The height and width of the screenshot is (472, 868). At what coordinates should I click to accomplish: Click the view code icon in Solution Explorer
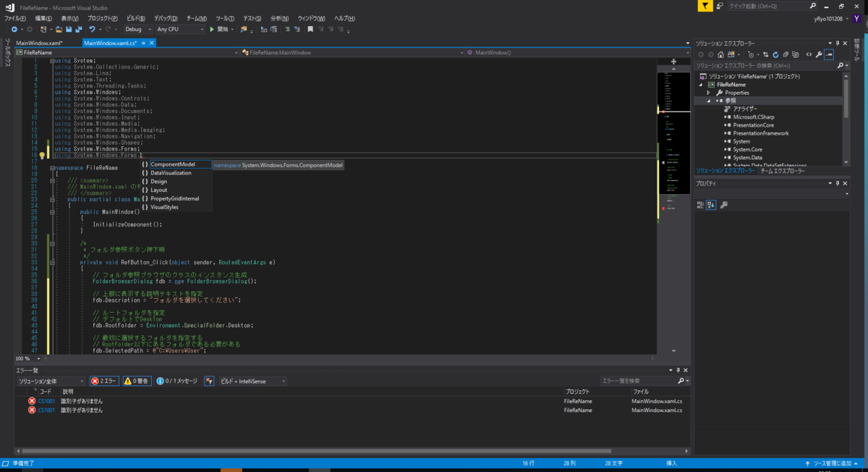point(809,54)
